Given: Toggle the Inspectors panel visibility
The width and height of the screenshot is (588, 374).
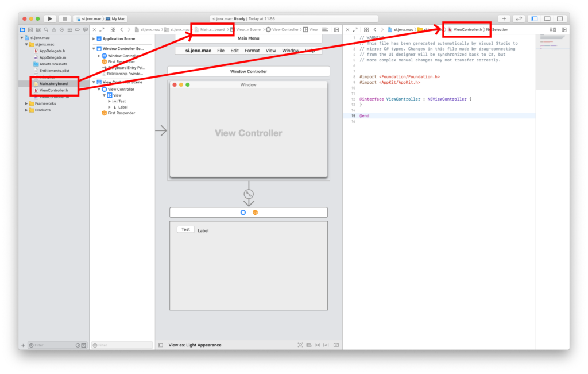Looking at the screenshot, I should tap(560, 19).
